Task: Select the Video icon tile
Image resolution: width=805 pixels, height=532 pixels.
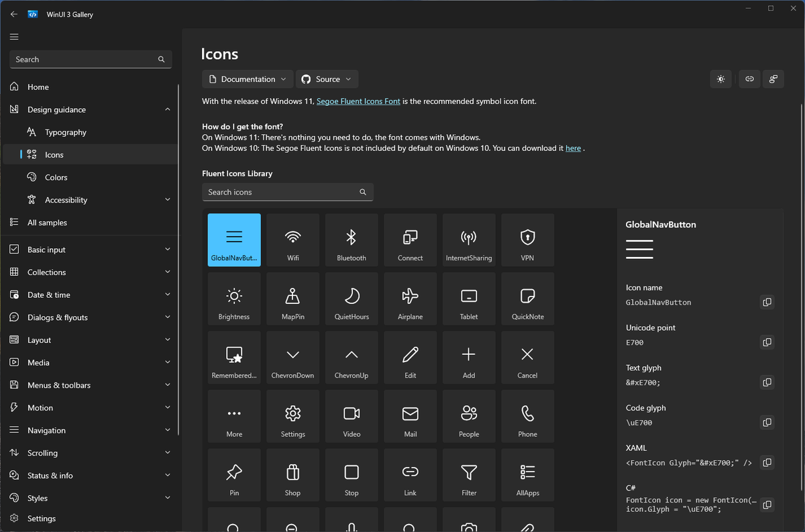Action: click(352, 416)
